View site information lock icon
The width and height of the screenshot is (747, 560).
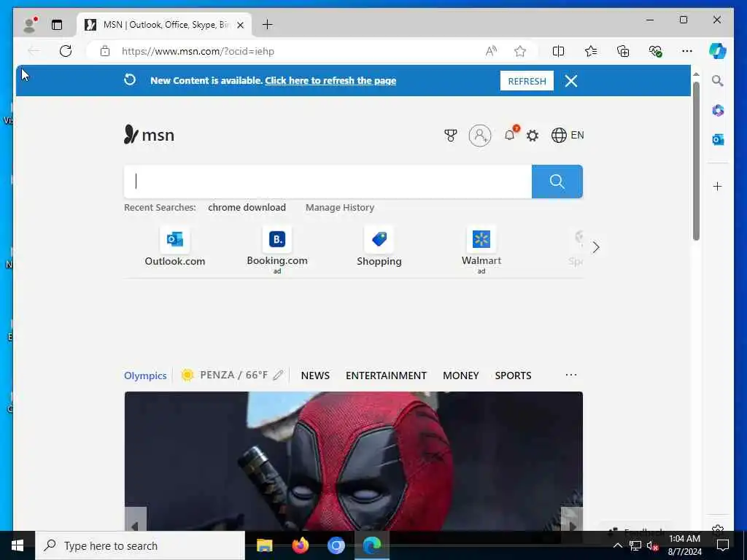tap(105, 51)
